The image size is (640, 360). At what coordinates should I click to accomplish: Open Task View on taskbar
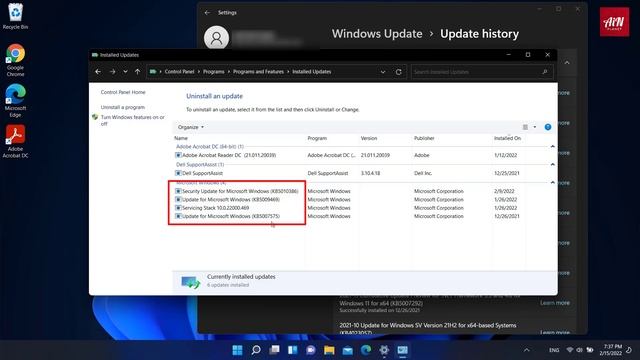click(x=274, y=350)
